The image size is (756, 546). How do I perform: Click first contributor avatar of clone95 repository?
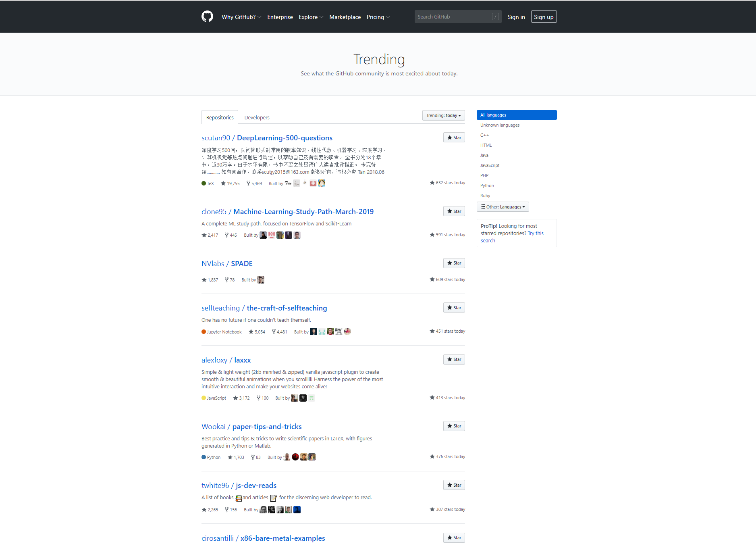point(263,235)
